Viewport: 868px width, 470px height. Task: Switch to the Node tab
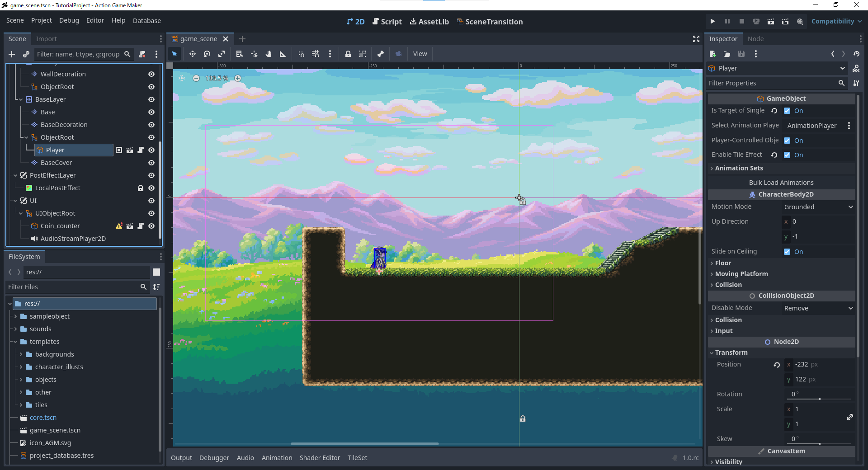point(756,39)
